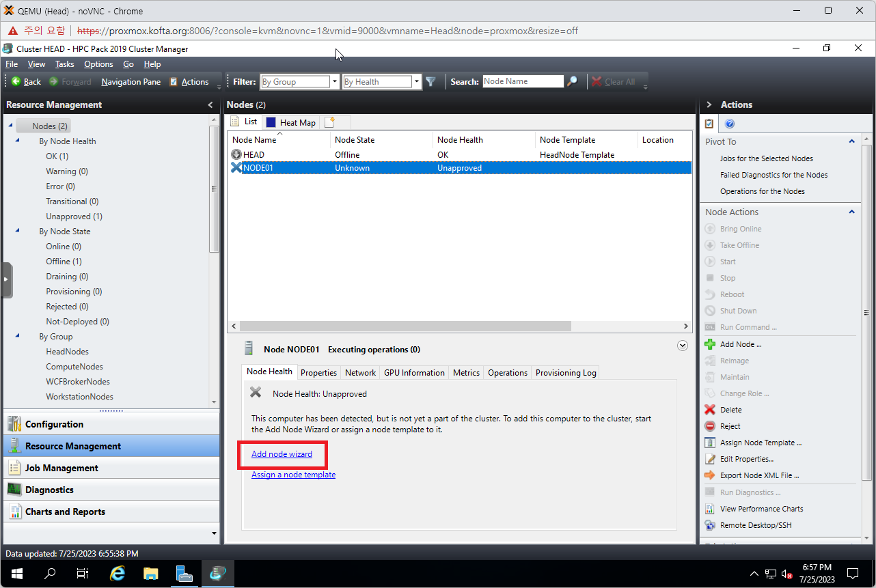Click the Export Node XML File icon
Image resolution: width=876 pixels, height=588 pixels.
coord(710,475)
